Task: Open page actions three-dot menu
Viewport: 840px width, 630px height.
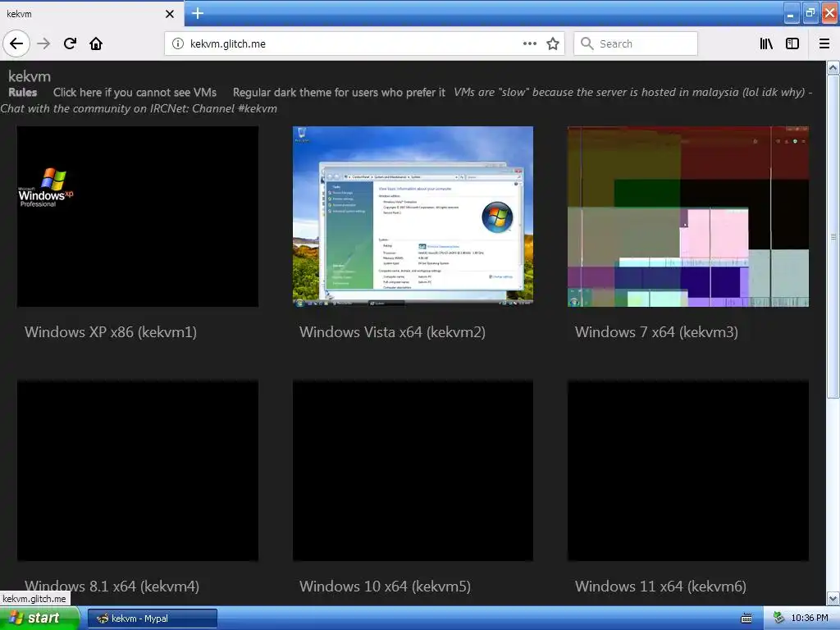Action: click(529, 43)
